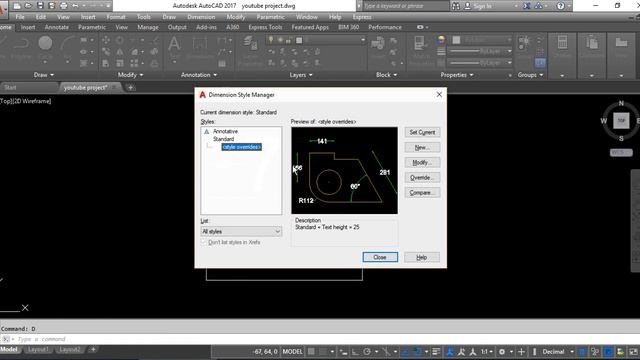The width and height of the screenshot is (640, 360).
Task: Click the ViewCube TOP face
Action: click(621, 121)
